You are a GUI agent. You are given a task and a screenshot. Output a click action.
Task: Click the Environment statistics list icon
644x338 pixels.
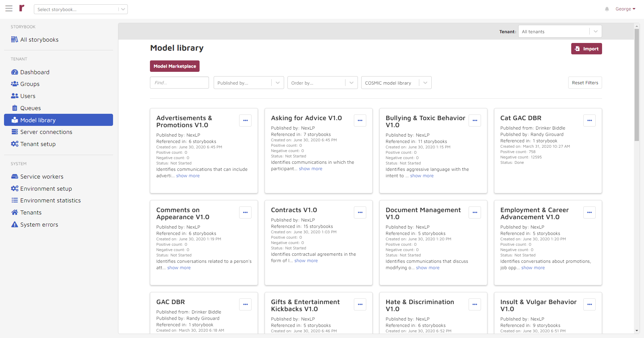point(14,200)
